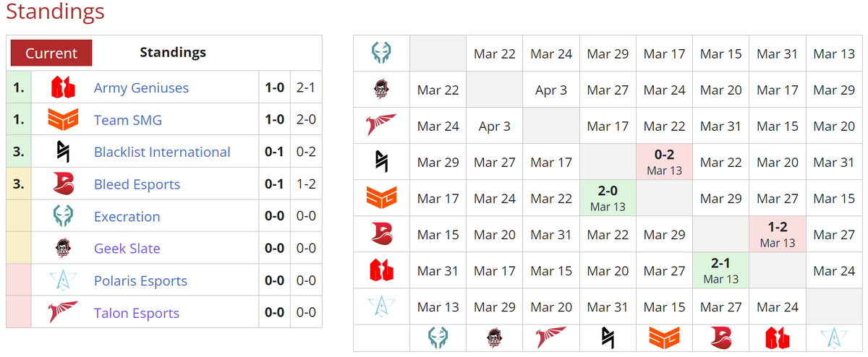Click the Team SMG logo in standings
Image resolution: width=868 pixels, height=357 pixels.
click(63, 119)
